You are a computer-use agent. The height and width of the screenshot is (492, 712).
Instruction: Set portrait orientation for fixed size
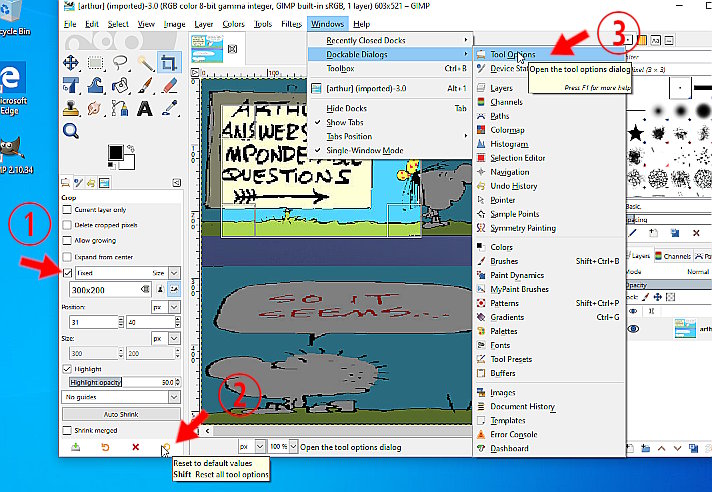point(160,289)
